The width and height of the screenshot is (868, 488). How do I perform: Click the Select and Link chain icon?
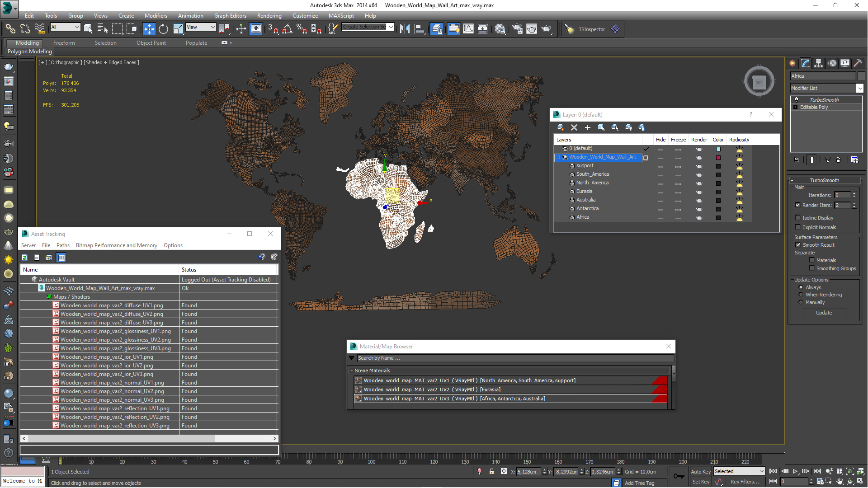click(10, 29)
